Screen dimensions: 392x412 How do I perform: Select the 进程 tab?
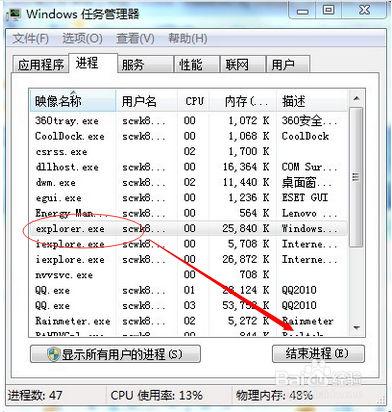point(93,63)
